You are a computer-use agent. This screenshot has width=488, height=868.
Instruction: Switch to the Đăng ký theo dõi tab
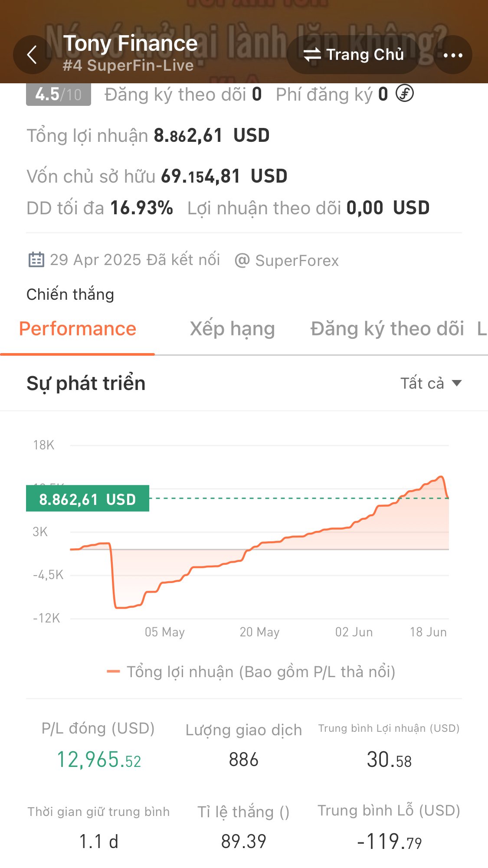387,329
